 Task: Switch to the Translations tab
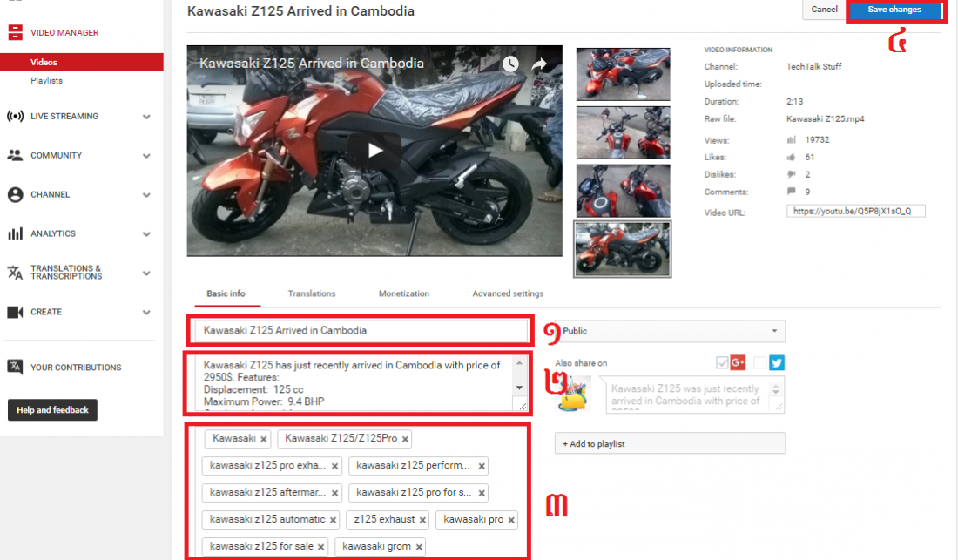pos(312,293)
